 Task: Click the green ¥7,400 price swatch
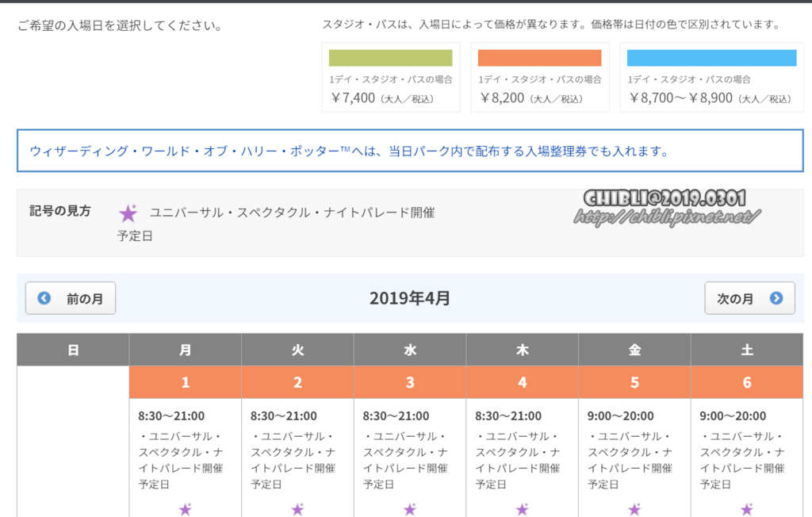click(390, 58)
